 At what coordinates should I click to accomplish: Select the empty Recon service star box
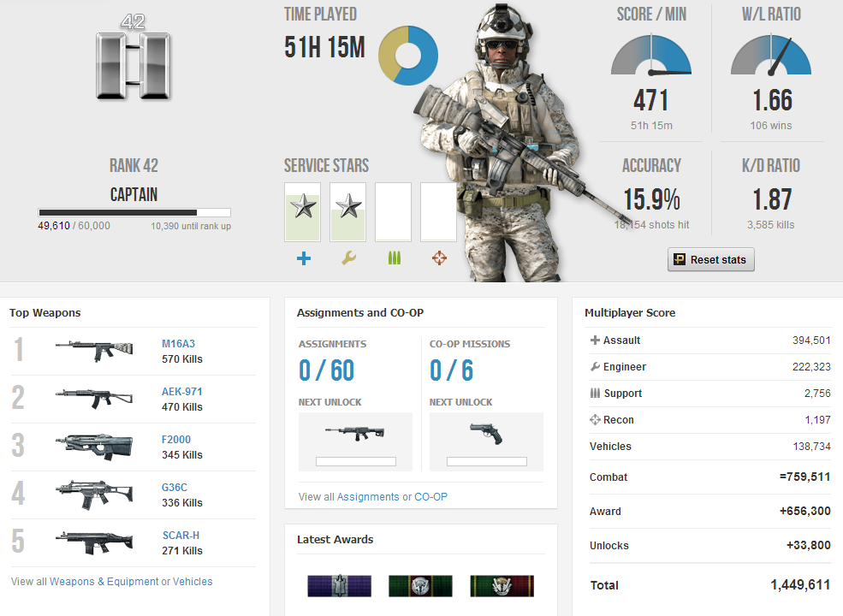(x=438, y=212)
